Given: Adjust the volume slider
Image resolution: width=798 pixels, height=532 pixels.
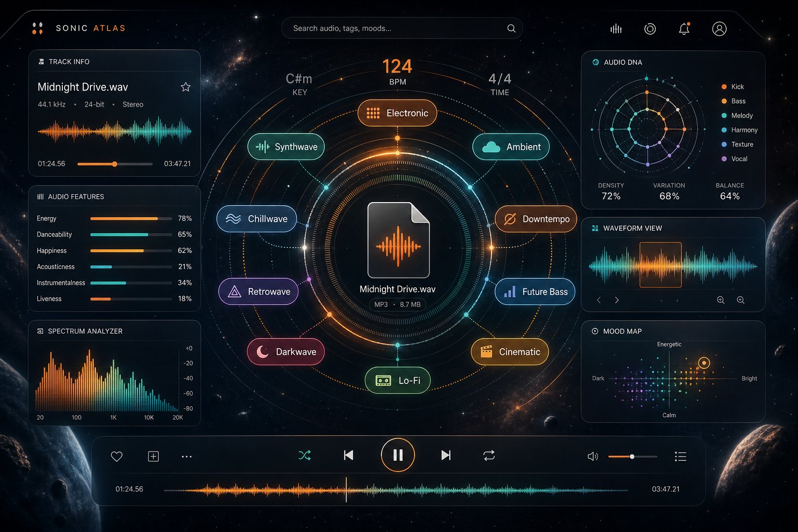Looking at the screenshot, I should (632, 457).
